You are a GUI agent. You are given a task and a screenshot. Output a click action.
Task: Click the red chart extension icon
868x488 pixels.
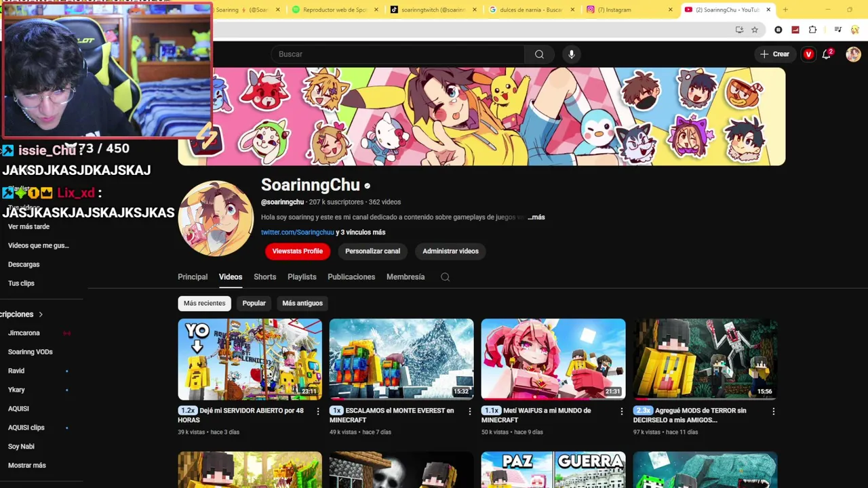coord(795,30)
